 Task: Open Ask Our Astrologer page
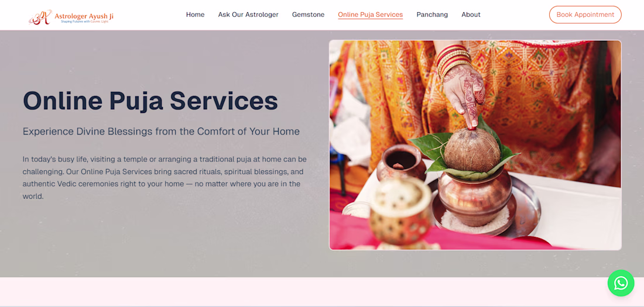[x=248, y=15]
